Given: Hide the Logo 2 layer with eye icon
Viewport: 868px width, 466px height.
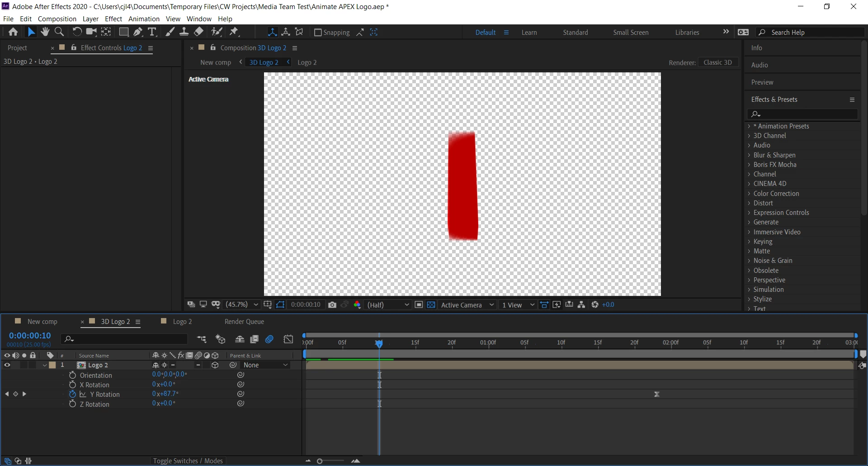Looking at the screenshot, I should pos(7,365).
